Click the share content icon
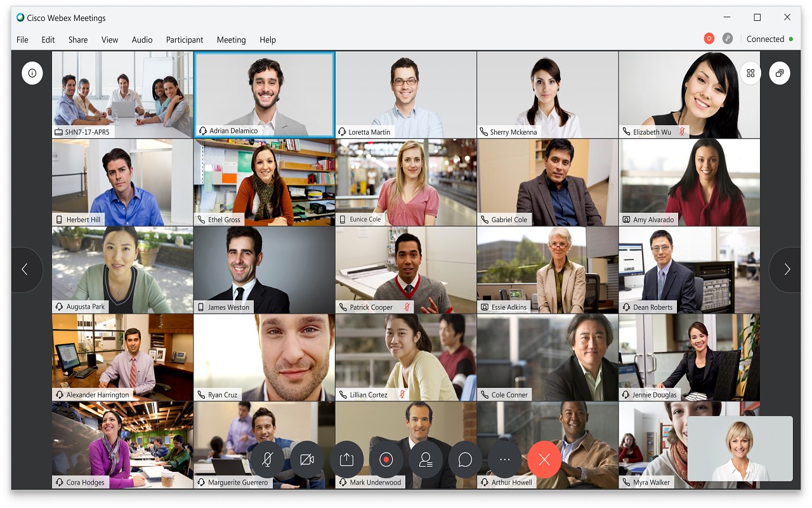 pyautogui.click(x=346, y=460)
